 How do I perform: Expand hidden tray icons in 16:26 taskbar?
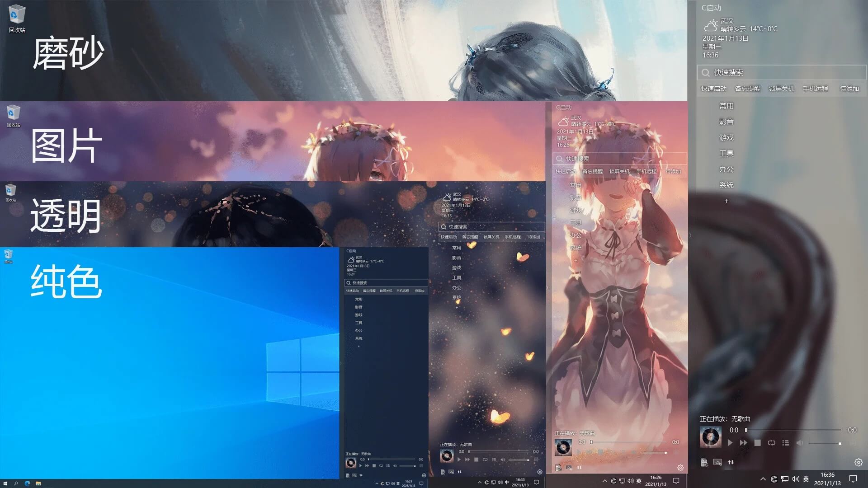click(x=605, y=481)
